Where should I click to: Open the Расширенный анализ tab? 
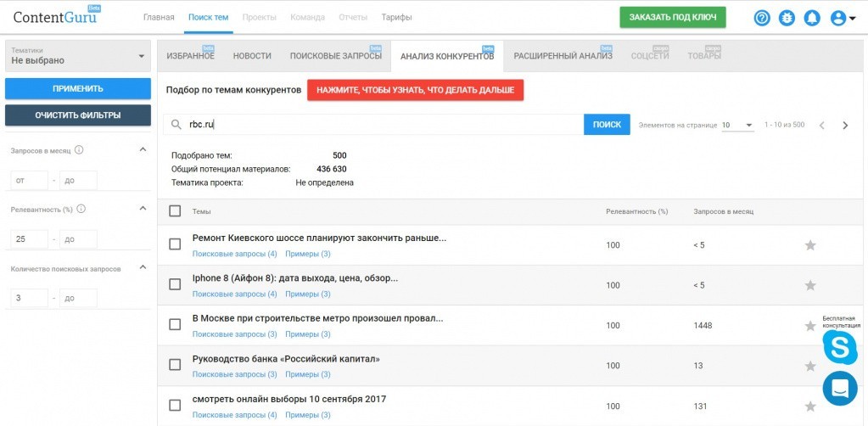[562, 56]
